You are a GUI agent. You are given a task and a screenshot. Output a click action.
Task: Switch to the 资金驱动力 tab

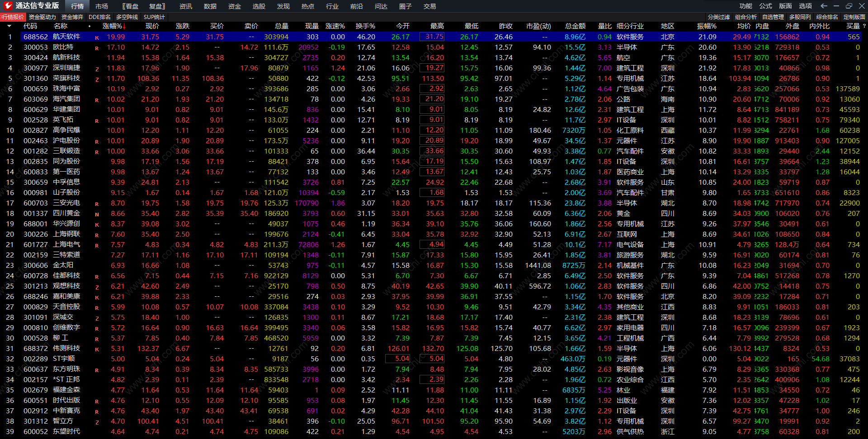pos(42,17)
